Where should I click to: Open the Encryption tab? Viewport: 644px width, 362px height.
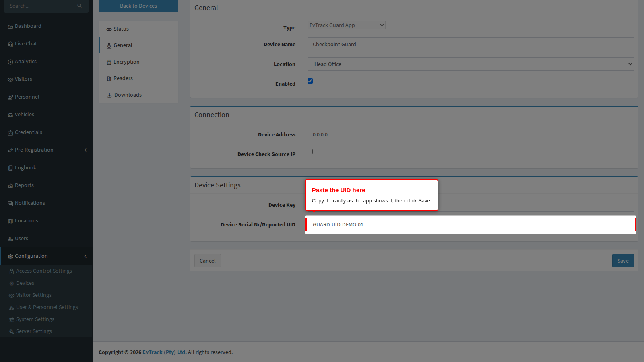(138, 62)
